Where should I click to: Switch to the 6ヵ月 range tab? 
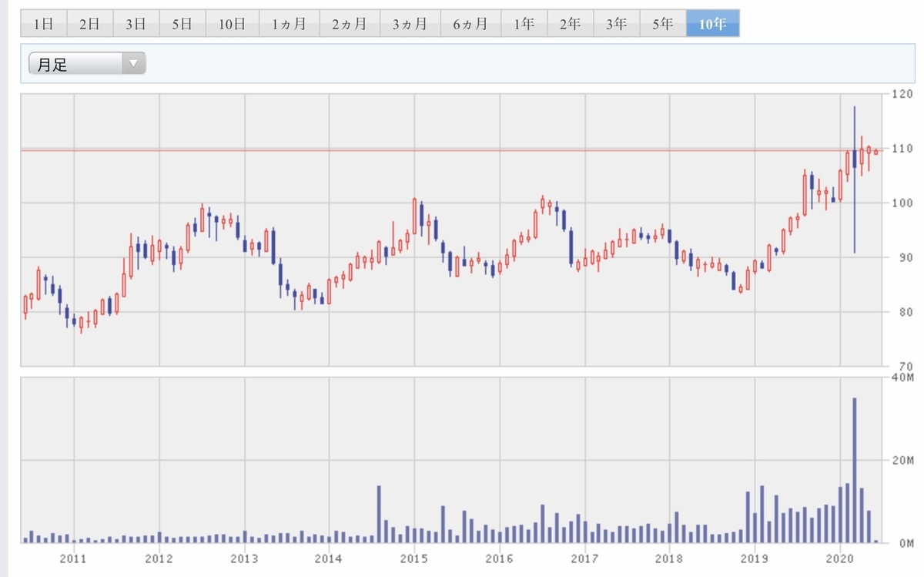pyautogui.click(x=470, y=23)
